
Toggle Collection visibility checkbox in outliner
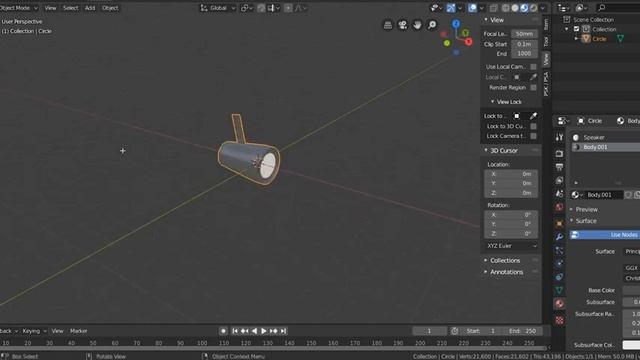coord(576,29)
